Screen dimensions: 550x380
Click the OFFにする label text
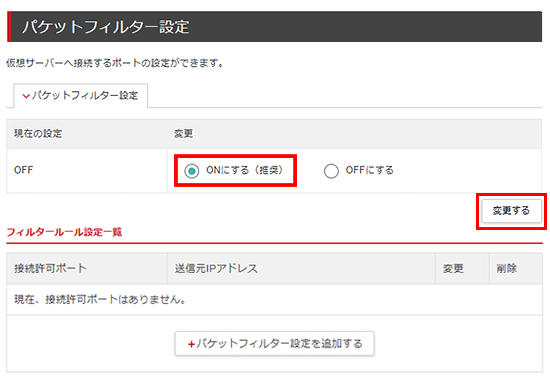coord(369,170)
